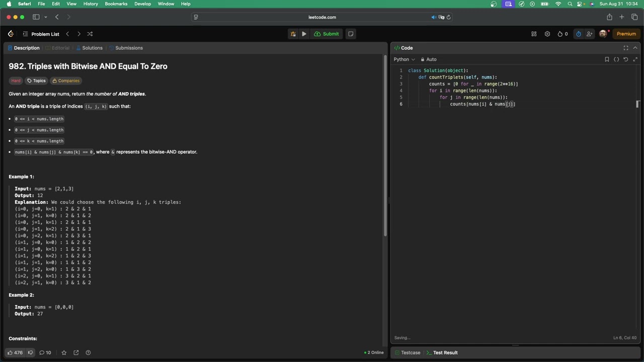The height and width of the screenshot is (362, 644).
Task: Open comments counter showing 10
Action: pos(45,352)
